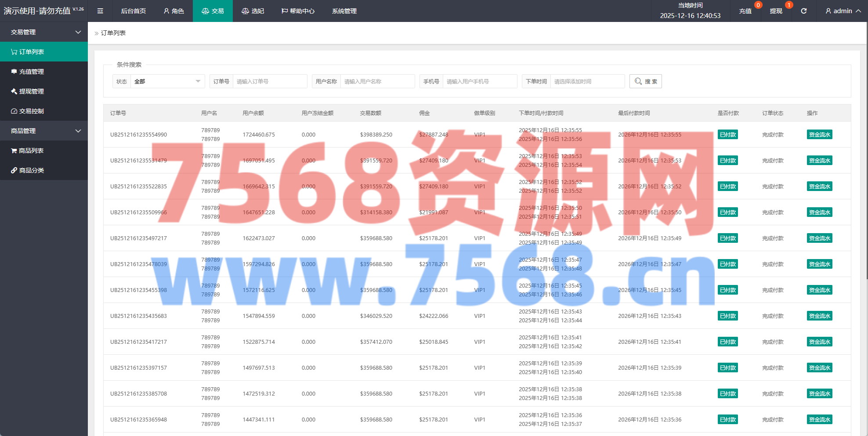Click the order time date picker field

click(x=587, y=81)
